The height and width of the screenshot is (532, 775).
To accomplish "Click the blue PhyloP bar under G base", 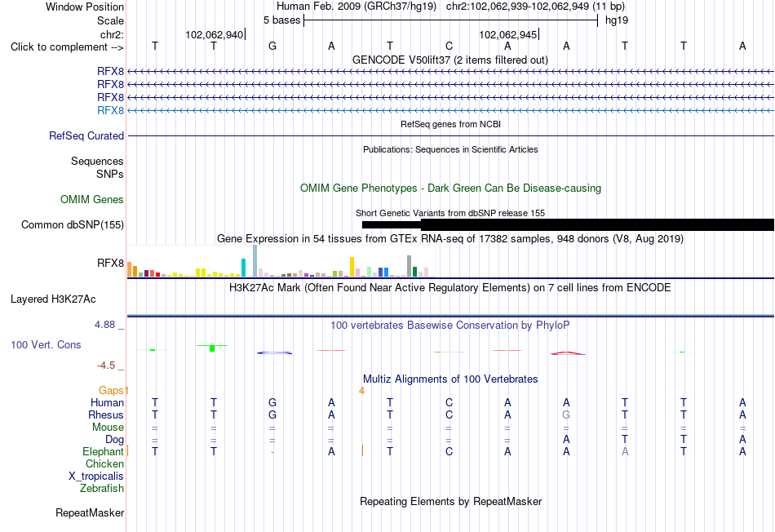I will coord(274,352).
